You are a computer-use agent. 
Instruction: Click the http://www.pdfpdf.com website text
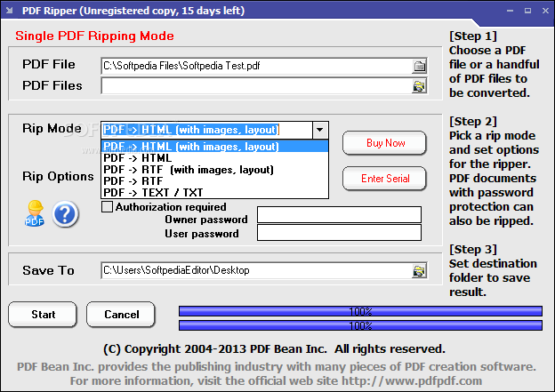tap(412, 381)
